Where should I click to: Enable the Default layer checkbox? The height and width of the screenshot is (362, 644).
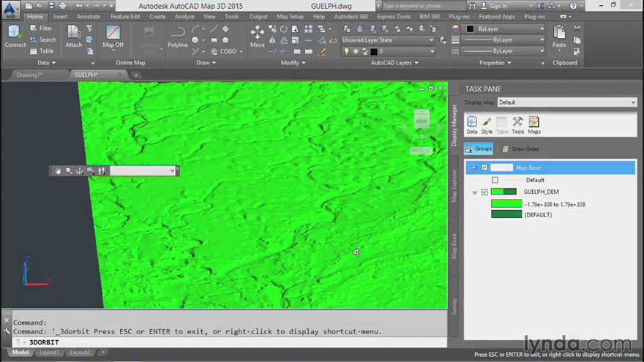click(495, 180)
